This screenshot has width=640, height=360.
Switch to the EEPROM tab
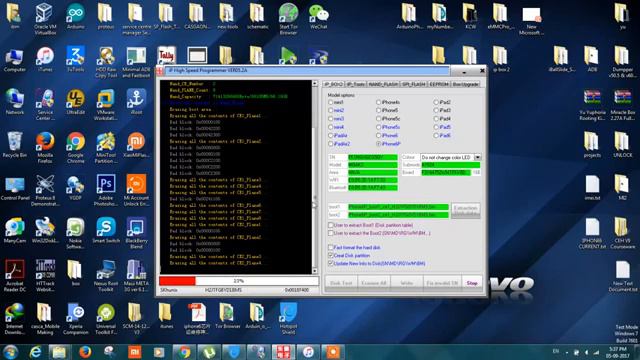click(x=439, y=84)
